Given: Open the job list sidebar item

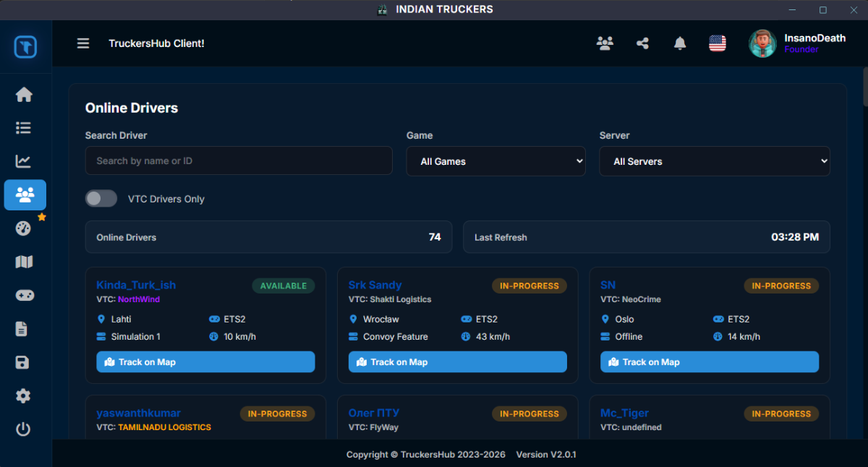Looking at the screenshot, I should click(x=24, y=128).
